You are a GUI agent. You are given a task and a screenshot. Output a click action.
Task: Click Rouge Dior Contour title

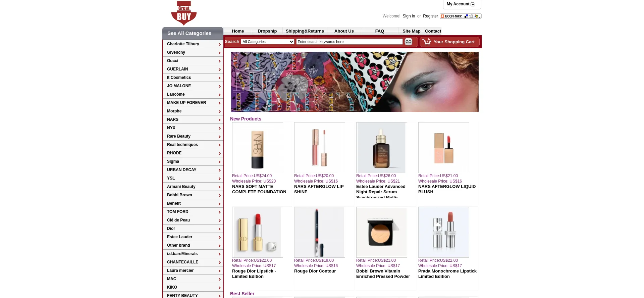[x=315, y=271]
